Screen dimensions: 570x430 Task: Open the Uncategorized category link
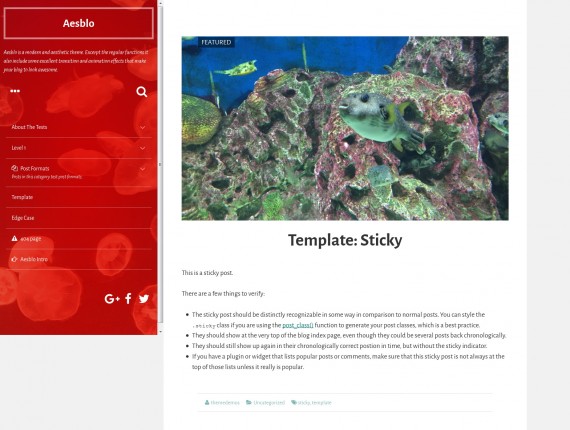(269, 402)
